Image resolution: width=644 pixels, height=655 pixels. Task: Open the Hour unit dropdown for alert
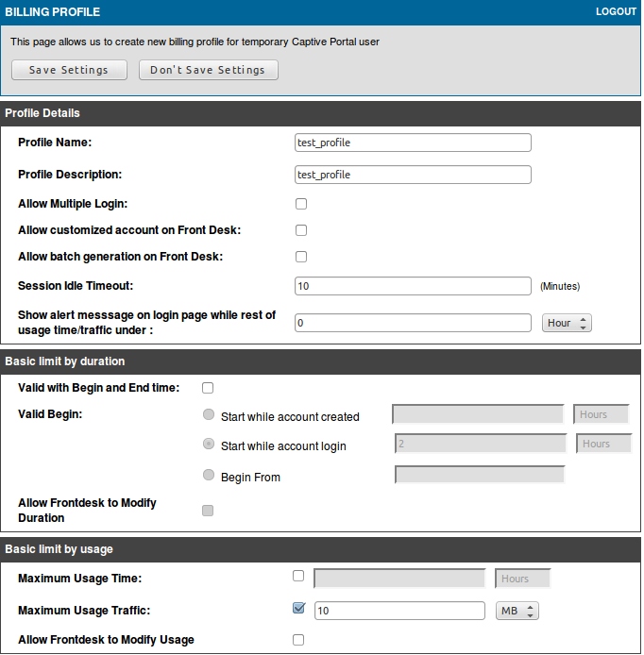click(x=567, y=323)
